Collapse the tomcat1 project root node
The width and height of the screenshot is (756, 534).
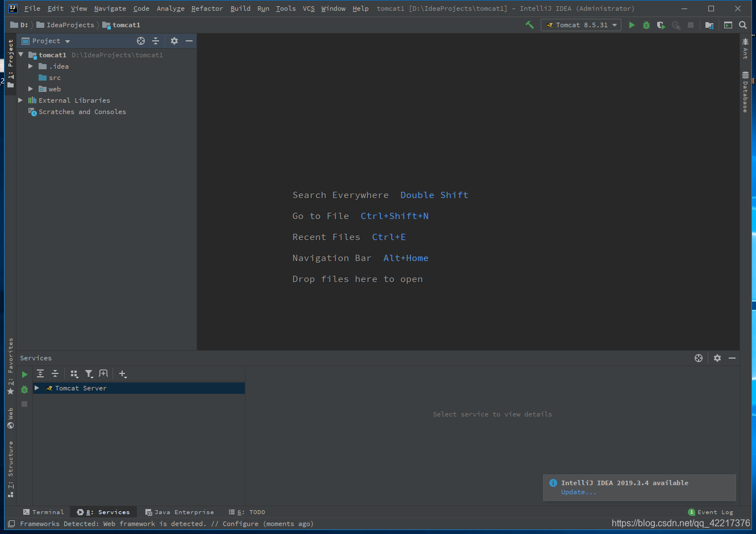point(21,55)
